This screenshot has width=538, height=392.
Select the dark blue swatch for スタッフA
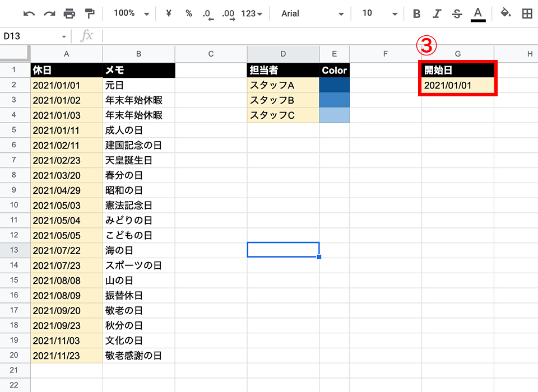[x=335, y=85]
